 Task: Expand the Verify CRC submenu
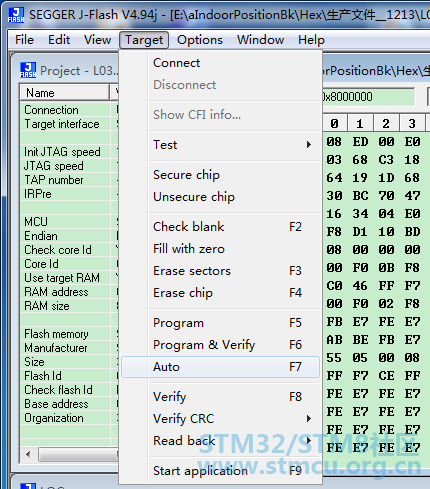tap(221, 419)
